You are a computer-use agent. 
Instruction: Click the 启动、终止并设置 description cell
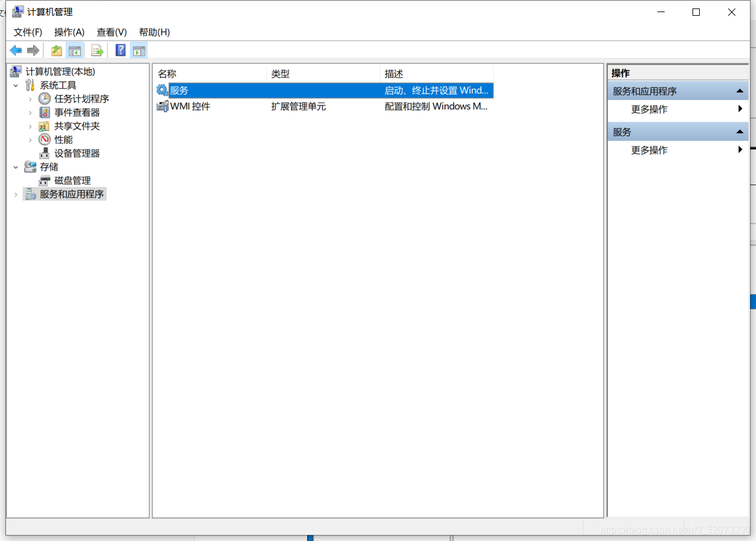(x=437, y=90)
